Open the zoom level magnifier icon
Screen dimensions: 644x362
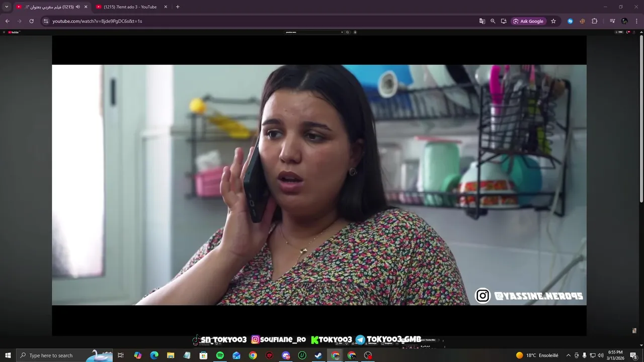(493, 21)
